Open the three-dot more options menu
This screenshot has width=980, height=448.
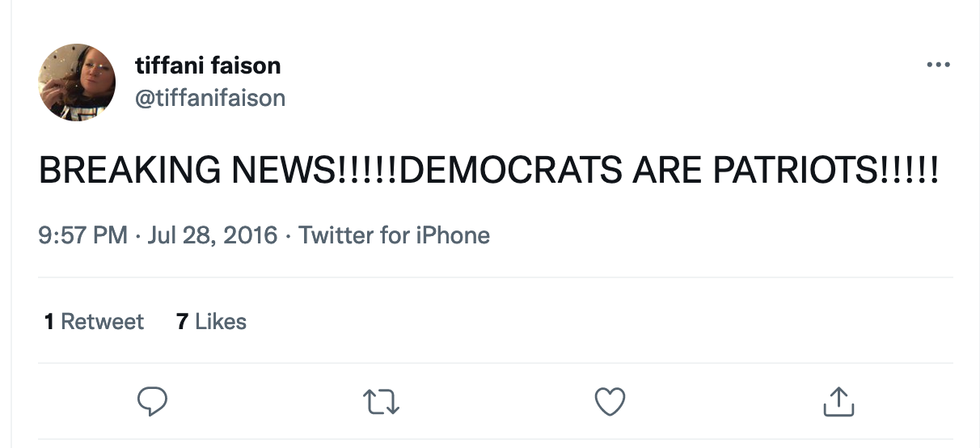pos(938,65)
